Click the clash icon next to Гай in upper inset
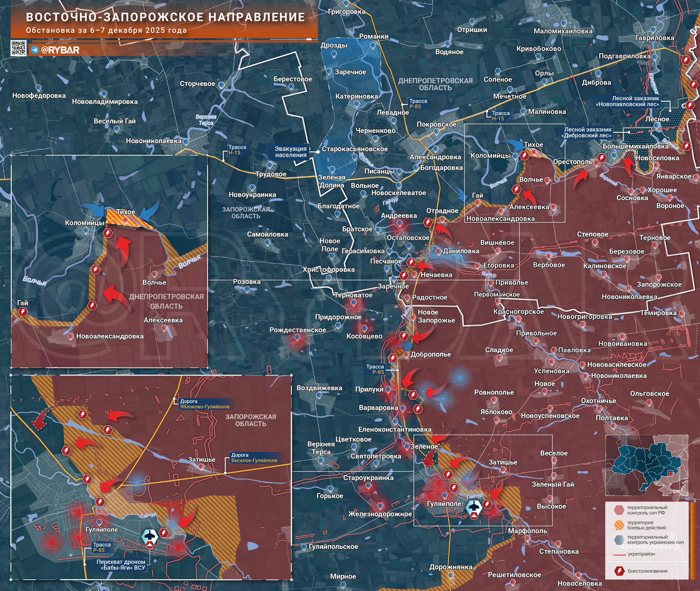700x591 pixels. 23,312
